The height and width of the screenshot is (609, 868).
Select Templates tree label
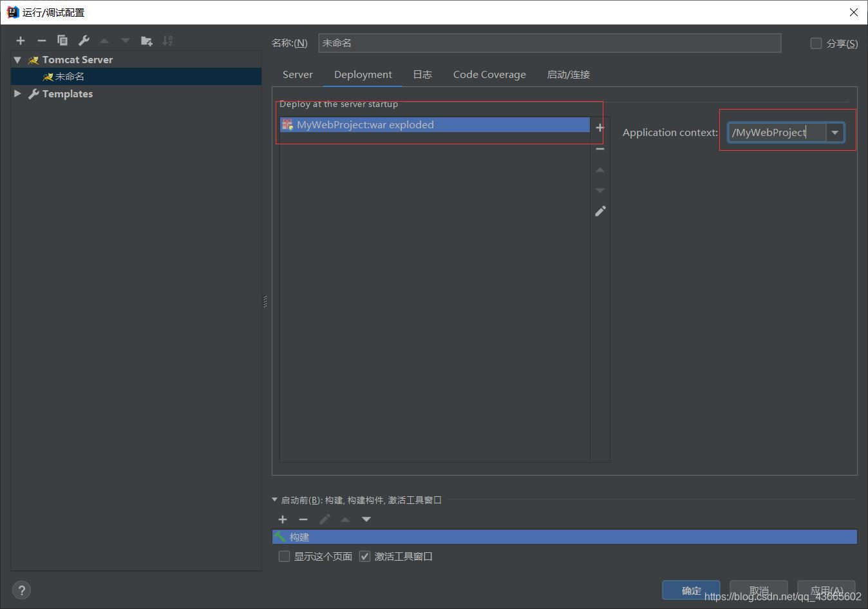(x=68, y=93)
